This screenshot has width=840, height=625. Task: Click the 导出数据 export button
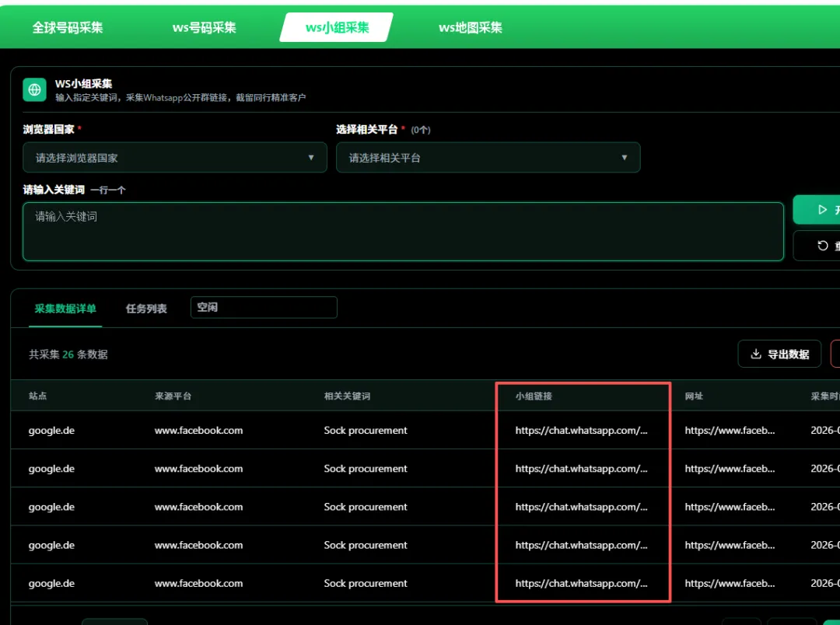tap(779, 354)
